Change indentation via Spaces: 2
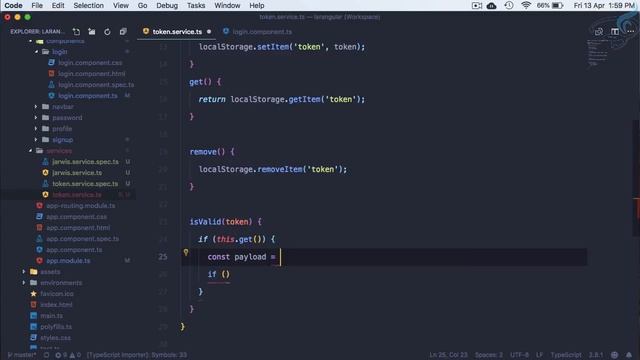This screenshot has width=640, height=360. click(488, 355)
